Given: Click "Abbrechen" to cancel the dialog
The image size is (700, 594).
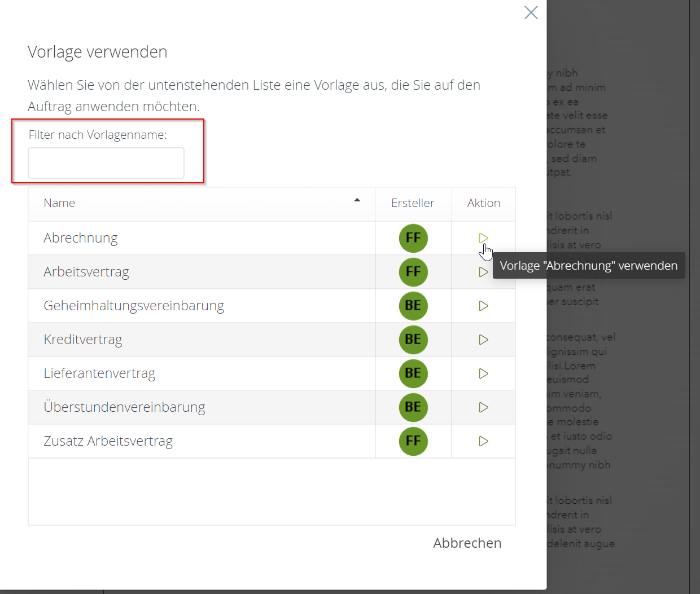Looking at the screenshot, I should pos(467,543).
